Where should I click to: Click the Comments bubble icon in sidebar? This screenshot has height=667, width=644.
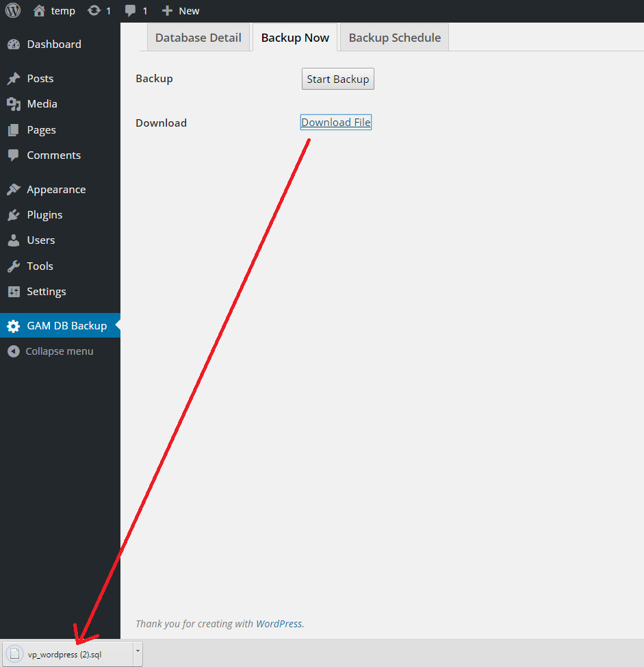[x=14, y=155]
